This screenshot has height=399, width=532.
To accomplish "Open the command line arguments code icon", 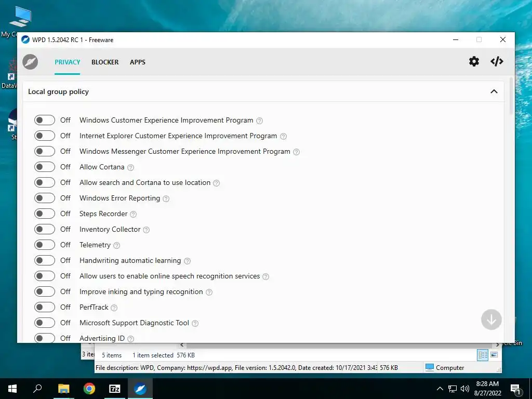I will (497, 61).
